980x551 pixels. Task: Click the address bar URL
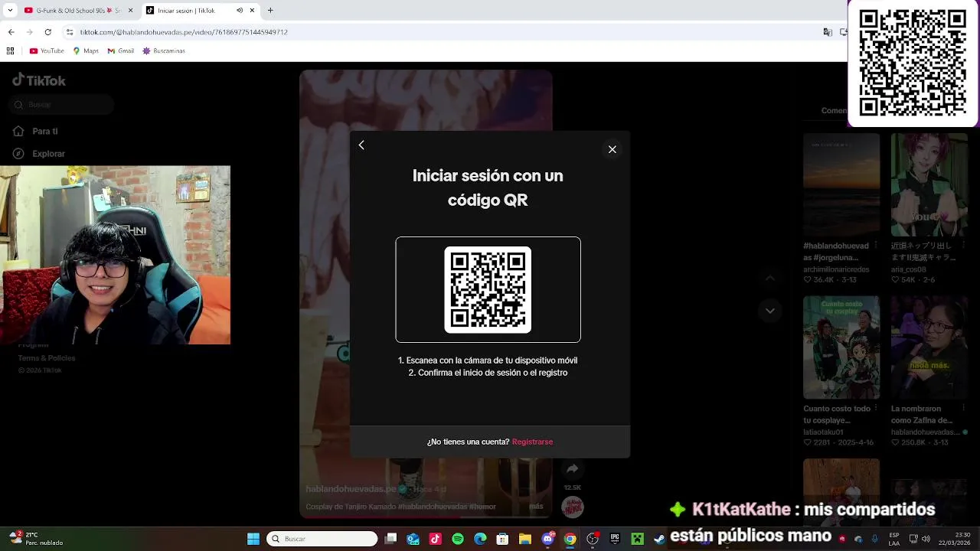[184, 32]
